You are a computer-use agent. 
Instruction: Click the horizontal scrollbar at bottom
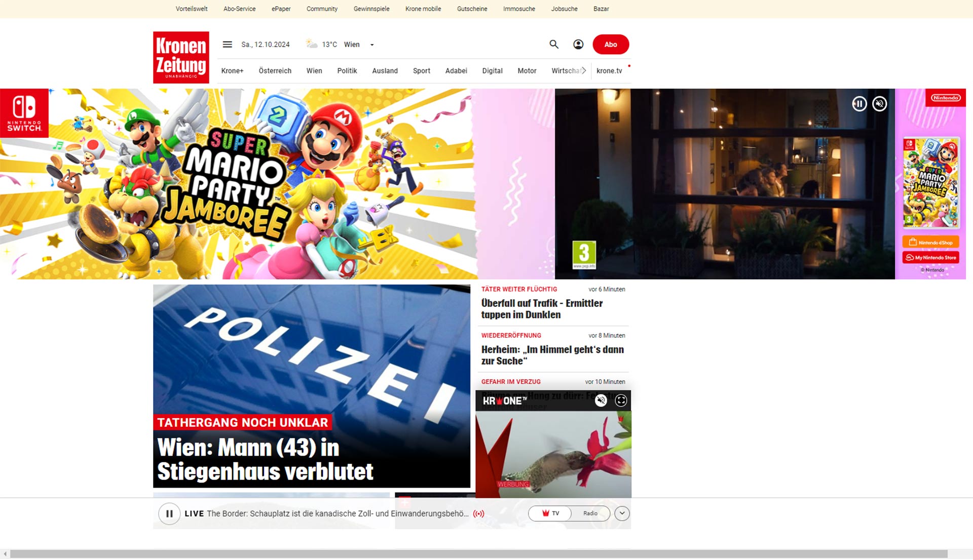pyautogui.click(x=478, y=554)
